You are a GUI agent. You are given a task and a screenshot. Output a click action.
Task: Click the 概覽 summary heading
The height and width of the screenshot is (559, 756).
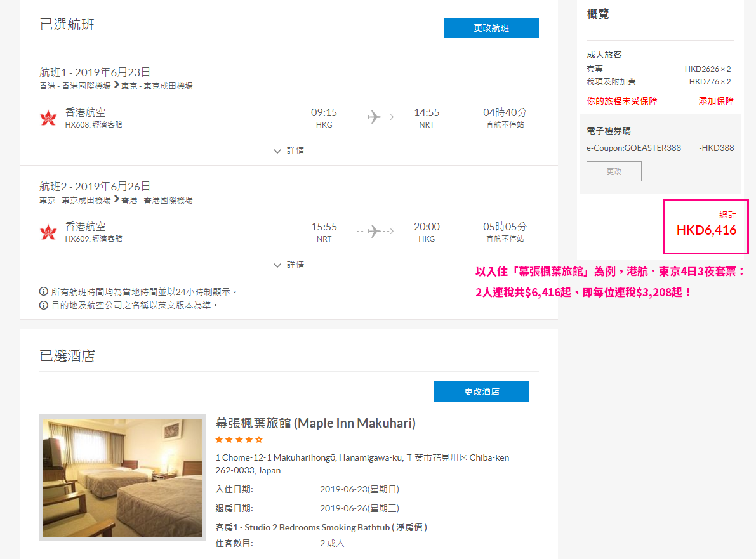pos(598,14)
